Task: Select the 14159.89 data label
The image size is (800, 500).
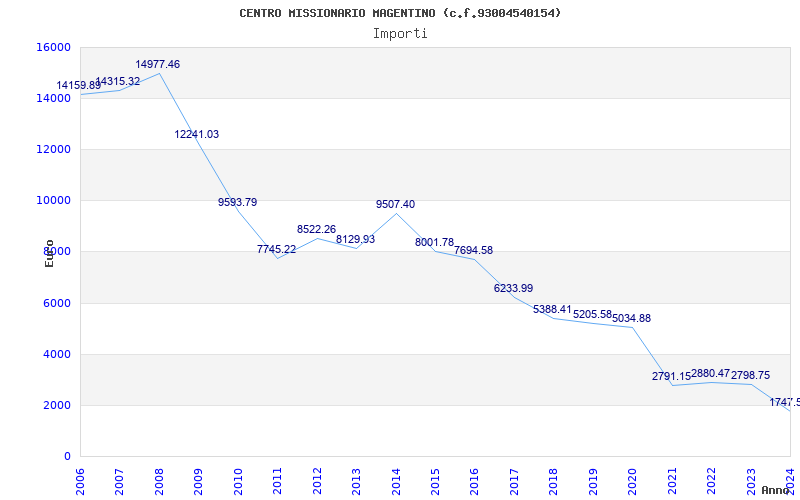Action: tap(79, 85)
